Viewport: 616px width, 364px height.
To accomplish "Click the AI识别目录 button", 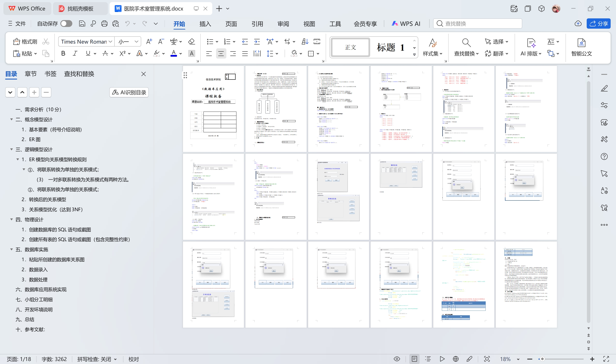I will [x=129, y=93].
